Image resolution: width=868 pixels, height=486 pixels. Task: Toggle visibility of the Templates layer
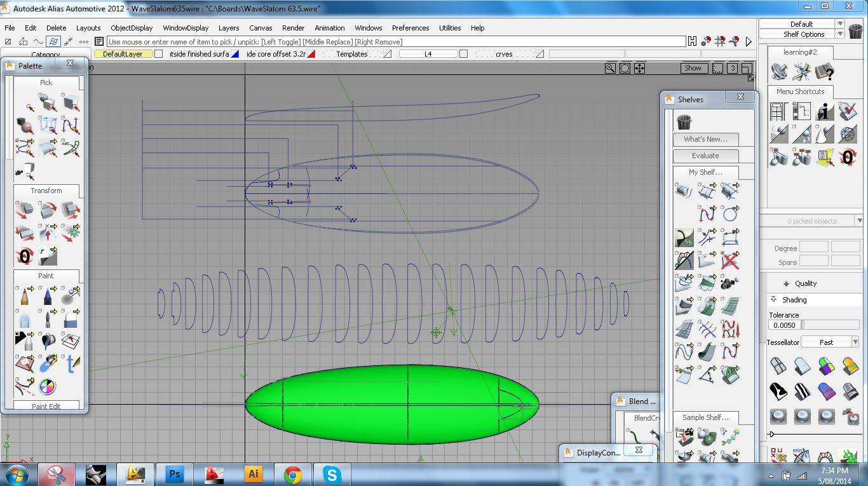pyautogui.click(x=387, y=54)
